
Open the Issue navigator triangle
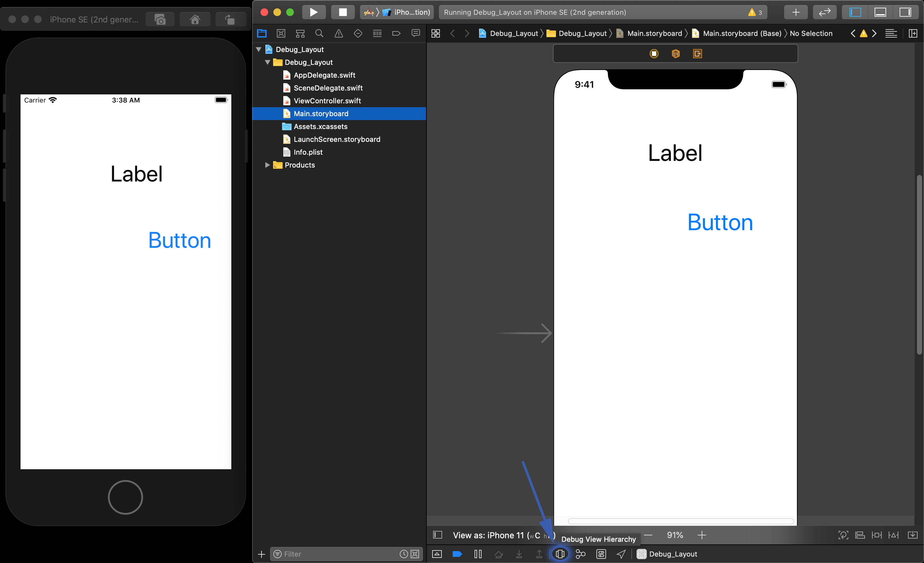338,33
